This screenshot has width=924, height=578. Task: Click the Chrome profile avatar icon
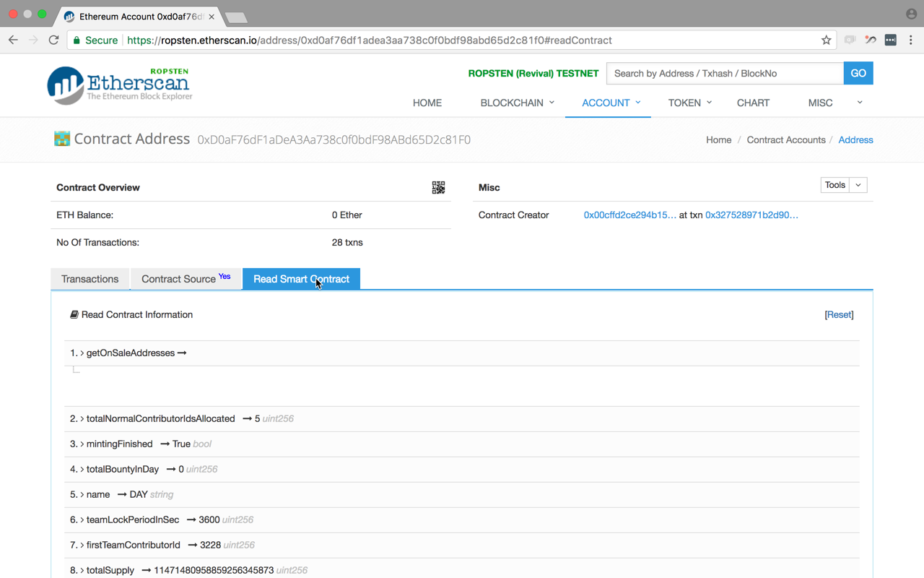(x=911, y=14)
